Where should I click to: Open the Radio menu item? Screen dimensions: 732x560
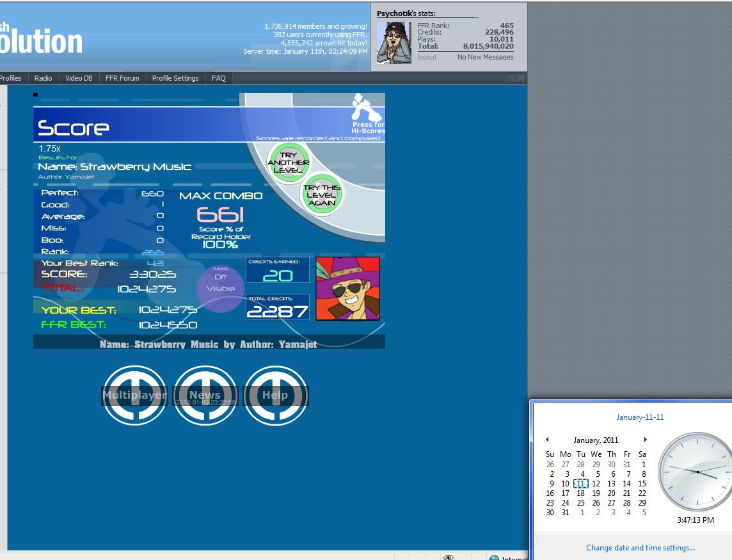[44, 78]
